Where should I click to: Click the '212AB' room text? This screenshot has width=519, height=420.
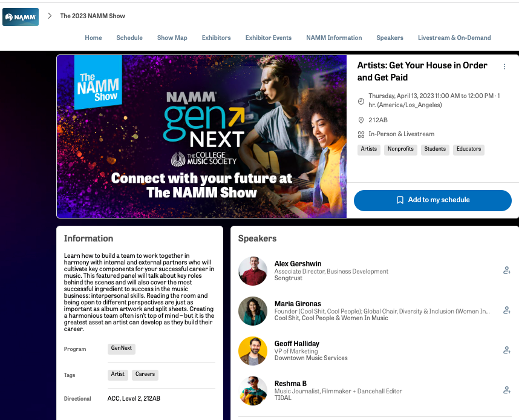pyautogui.click(x=378, y=120)
